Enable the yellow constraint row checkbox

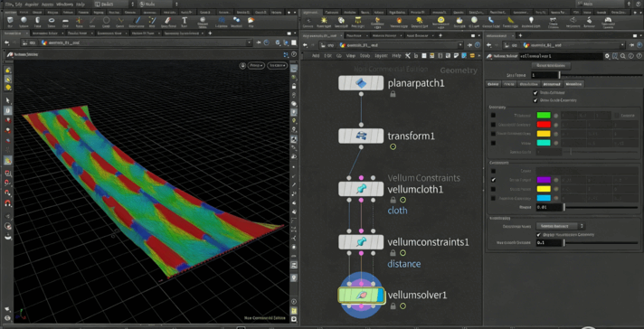point(493,189)
